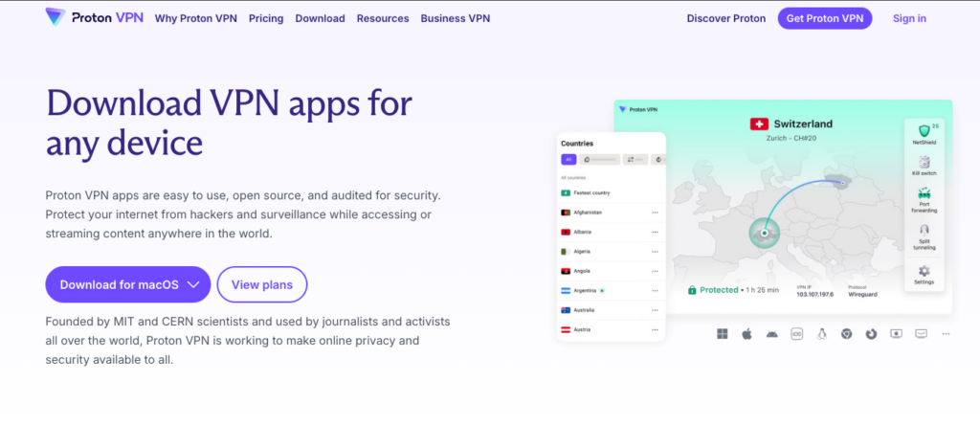This screenshot has width=980, height=426.
Task: Pick the Linux penguin platform icon
Action: click(821, 334)
